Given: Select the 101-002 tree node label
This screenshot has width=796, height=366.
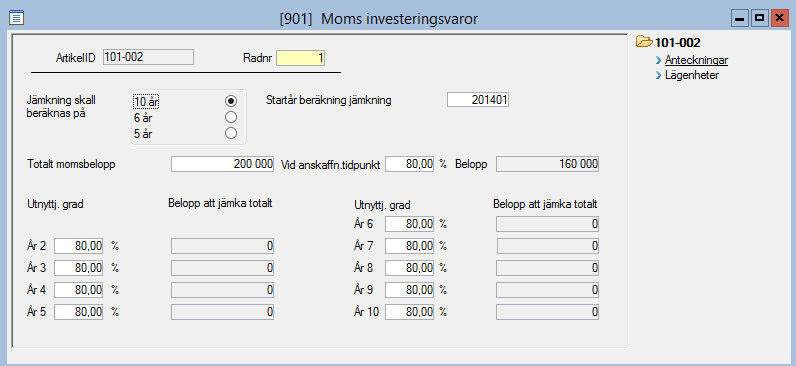Looking at the screenshot, I should [x=678, y=42].
